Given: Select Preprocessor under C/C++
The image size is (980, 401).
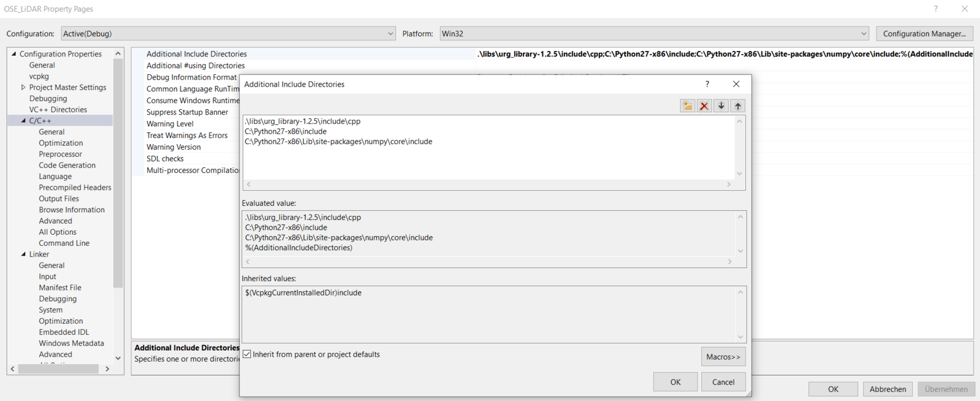Looking at the screenshot, I should pos(60,154).
